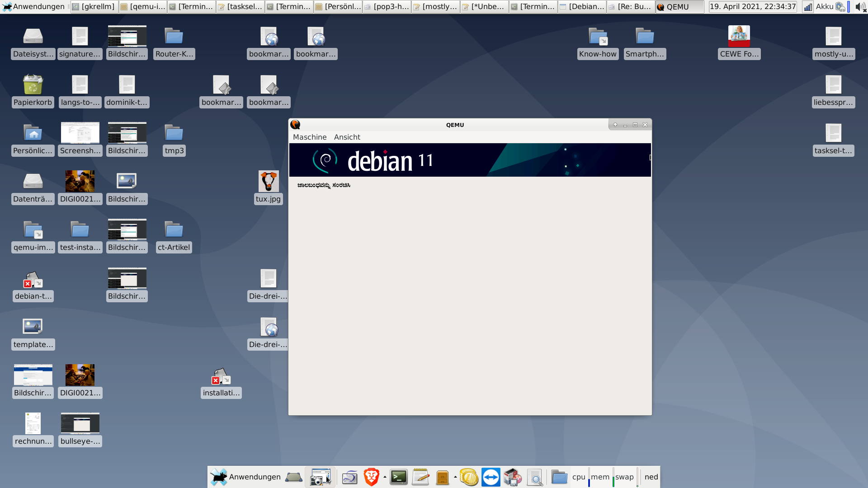Click the network monitor tray icon
This screenshot has height=488, width=868.
pos(807,6)
